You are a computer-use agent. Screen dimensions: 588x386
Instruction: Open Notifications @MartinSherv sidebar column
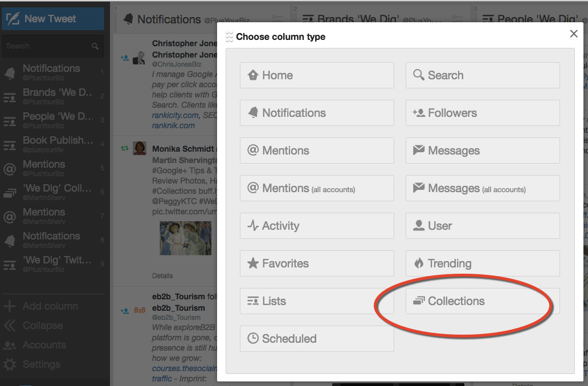click(53, 240)
